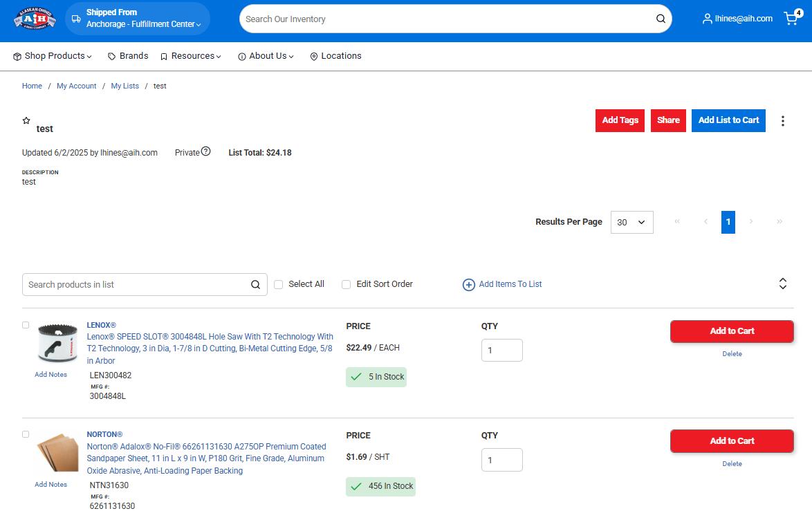Viewport: 812px width, 511px height.
Task: Click the Brands tag icon
Action: (111, 57)
